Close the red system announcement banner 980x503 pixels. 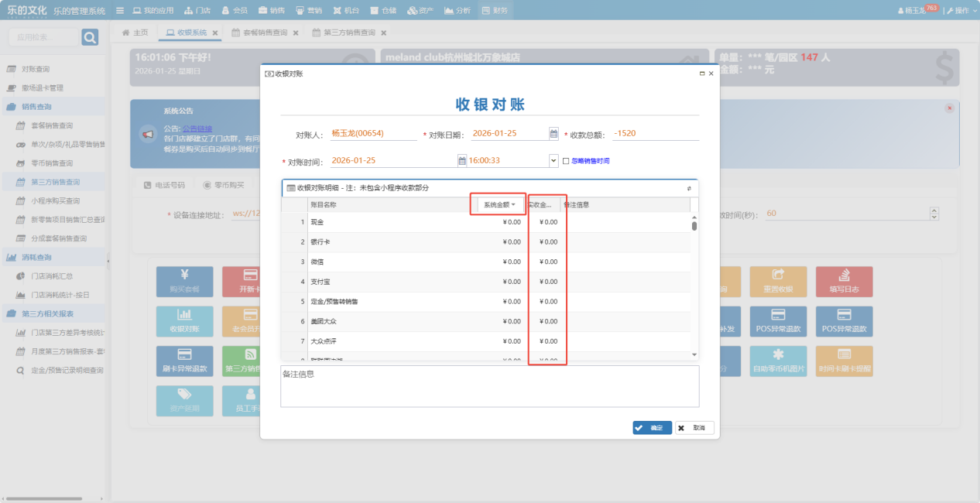coord(949,108)
